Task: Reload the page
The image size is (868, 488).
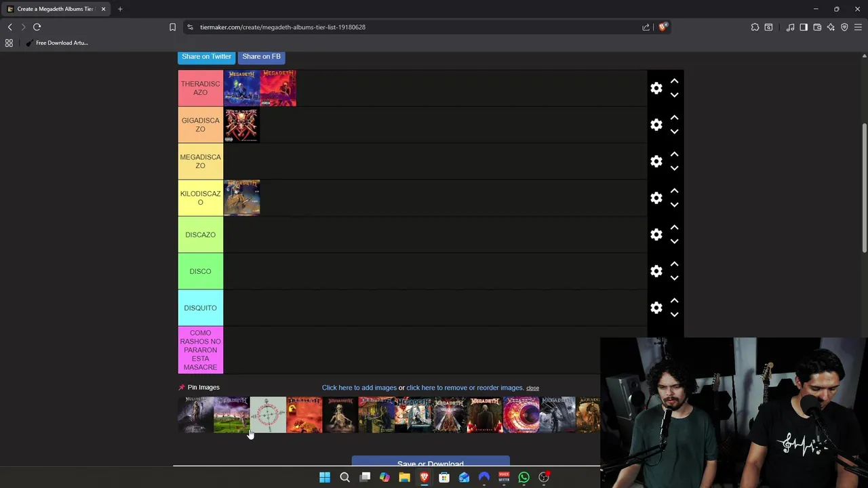Action: click(x=37, y=27)
